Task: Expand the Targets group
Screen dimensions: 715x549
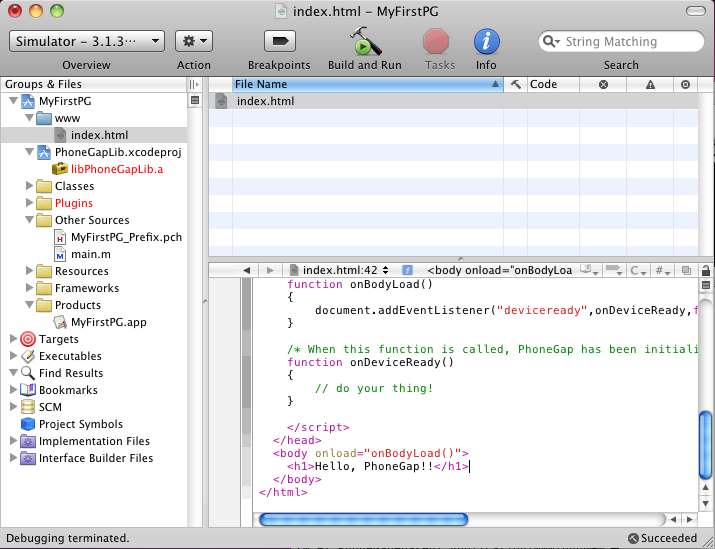Action: tap(13, 339)
